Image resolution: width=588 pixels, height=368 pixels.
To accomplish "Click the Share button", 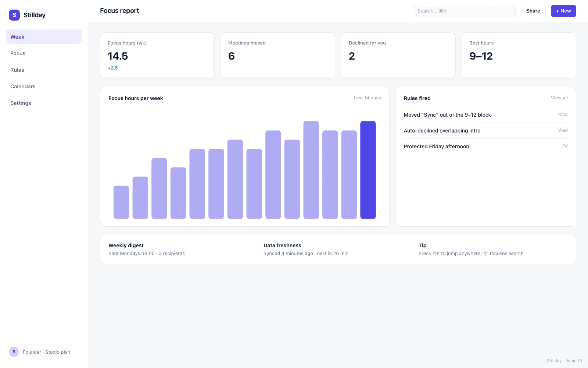I will point(533,11).
